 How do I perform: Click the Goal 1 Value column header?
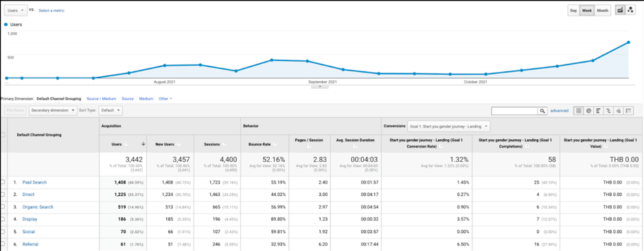(x=601, y=143)
